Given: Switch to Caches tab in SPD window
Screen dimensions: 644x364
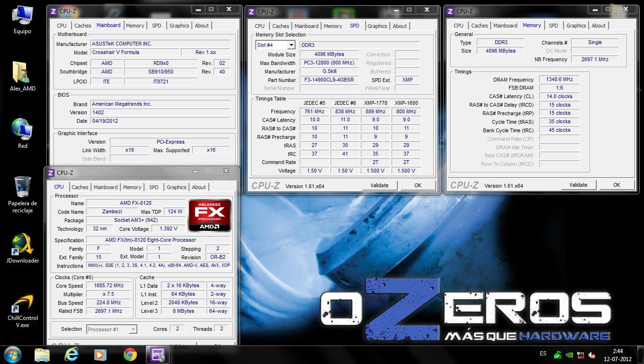Looking at the screenshot, I should (x=281, y=26).
